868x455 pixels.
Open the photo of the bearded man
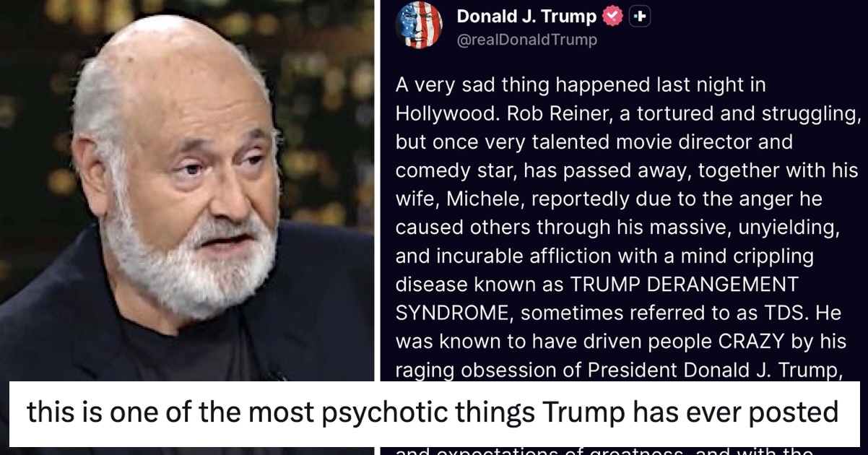tap(187, 191)
